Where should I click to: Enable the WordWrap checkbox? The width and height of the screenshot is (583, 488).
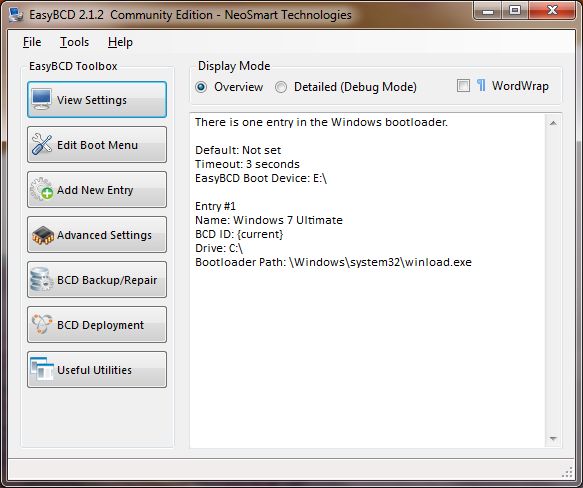(463, 86)
